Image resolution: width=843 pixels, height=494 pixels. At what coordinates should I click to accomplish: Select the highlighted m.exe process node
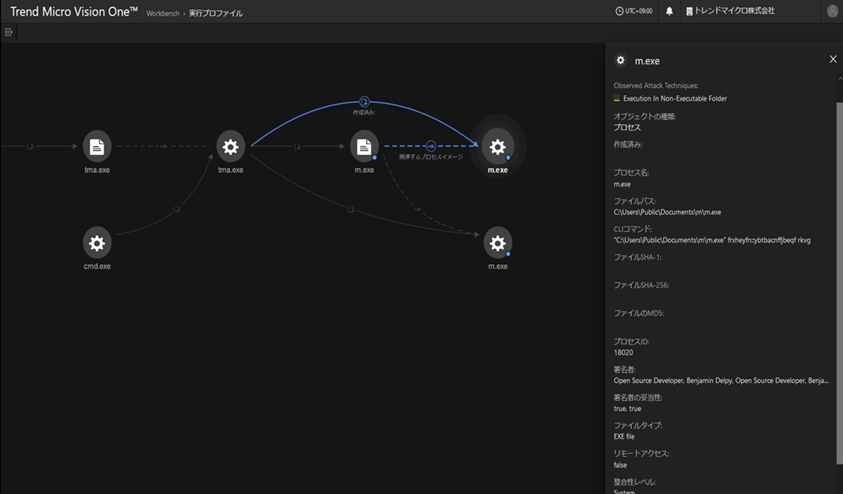(x=497, y=146)
